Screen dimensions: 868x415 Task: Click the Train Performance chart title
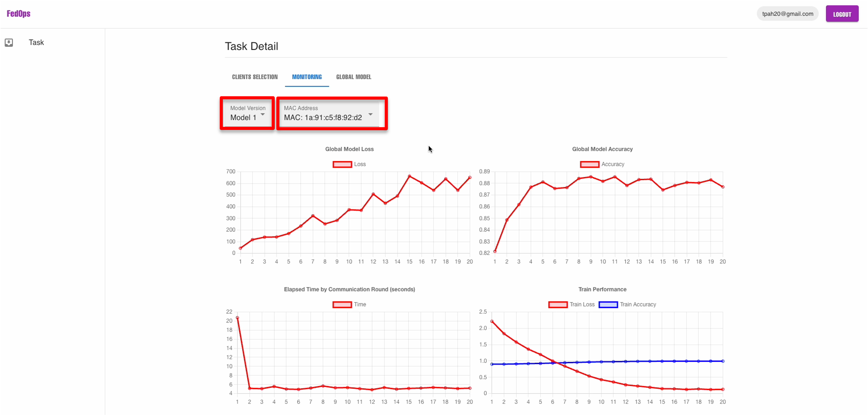point(602,289)
